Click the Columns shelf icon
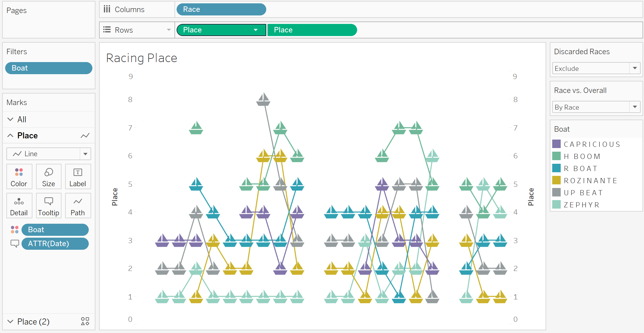The height and width of the screenshot is (333, 644). click(107, 9)
